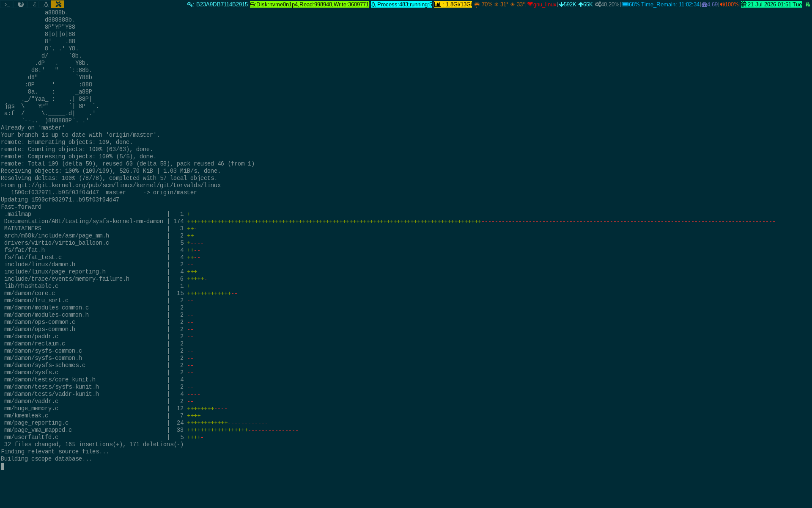This screenshot has height=508, width=812.
Task: Click the 65K upload speed arrow
Action: [x=581, y=4]
